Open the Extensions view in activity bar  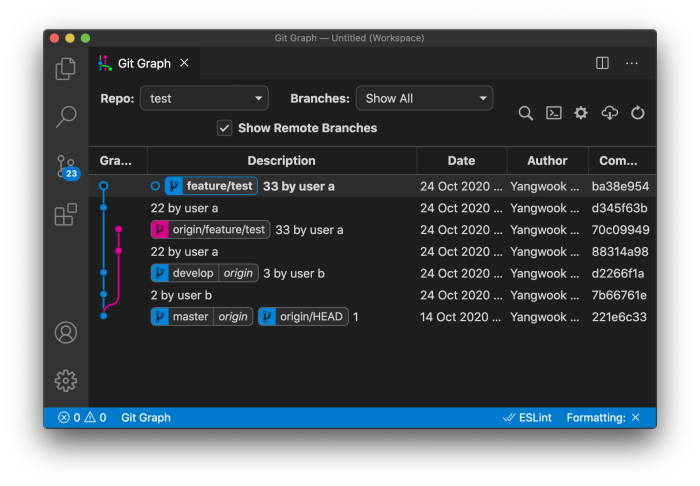point(66,215)
